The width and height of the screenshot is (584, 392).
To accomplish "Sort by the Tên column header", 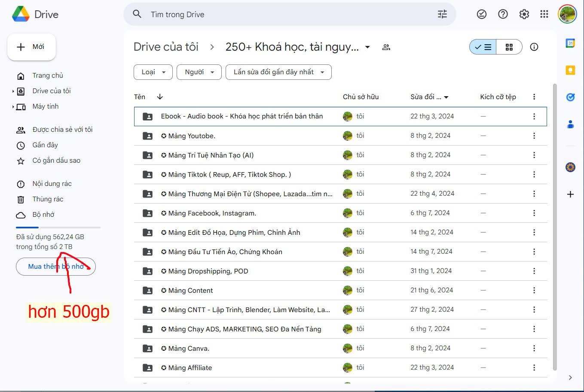I will pos(140,97).
